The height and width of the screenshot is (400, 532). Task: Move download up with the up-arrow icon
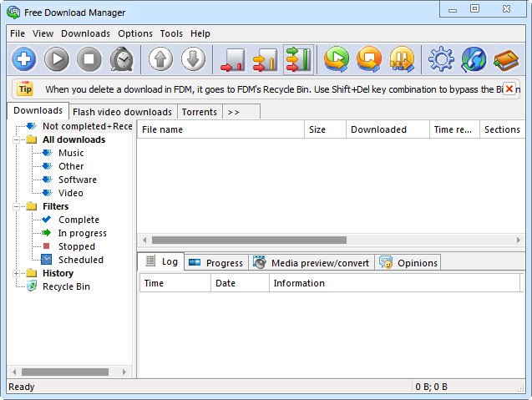(161, 59)
